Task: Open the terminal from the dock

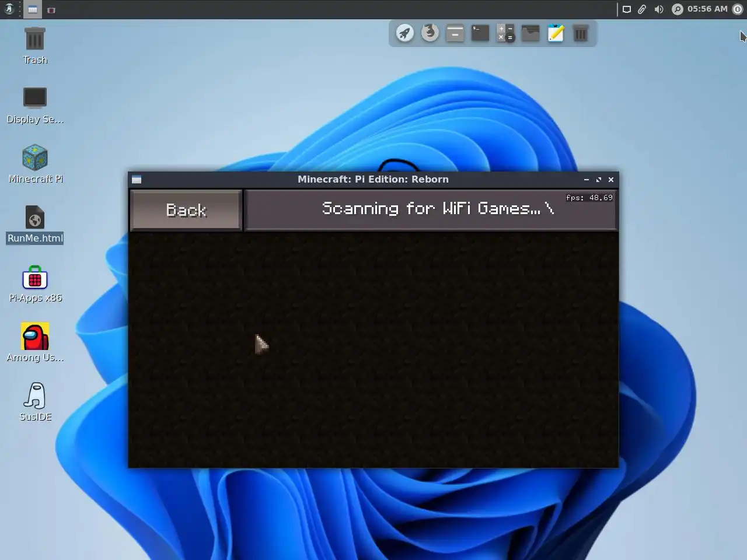Action: click(x=480, y=33)
